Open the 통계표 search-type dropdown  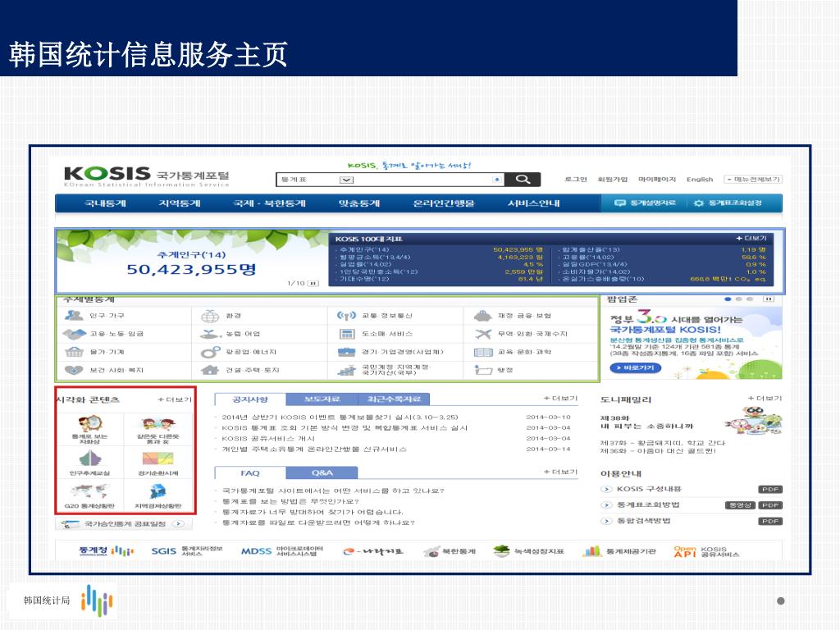point(346,180)
